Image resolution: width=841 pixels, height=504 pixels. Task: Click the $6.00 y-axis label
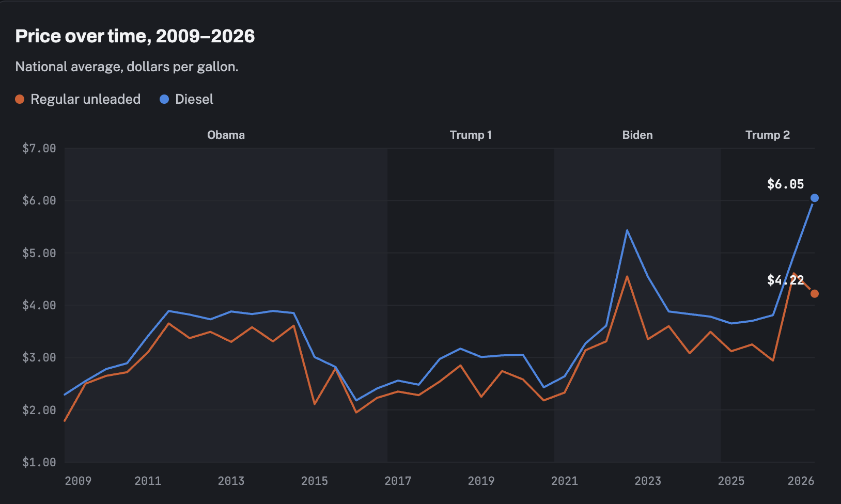39,201
